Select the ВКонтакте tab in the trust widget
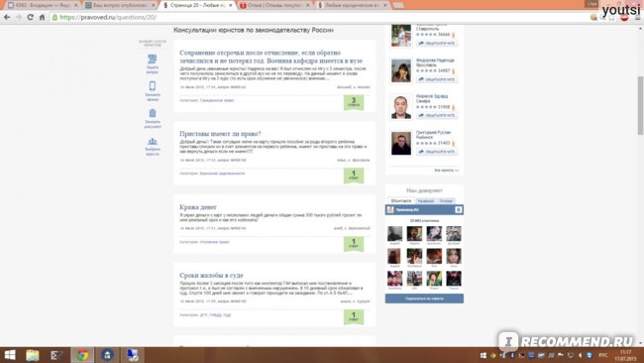This screenshot has height=363, width=644. [401, 201]
